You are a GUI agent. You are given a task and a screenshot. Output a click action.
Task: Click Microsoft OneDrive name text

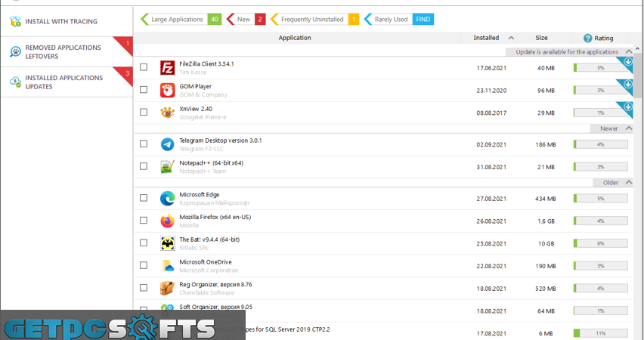(x=206, y=262)
